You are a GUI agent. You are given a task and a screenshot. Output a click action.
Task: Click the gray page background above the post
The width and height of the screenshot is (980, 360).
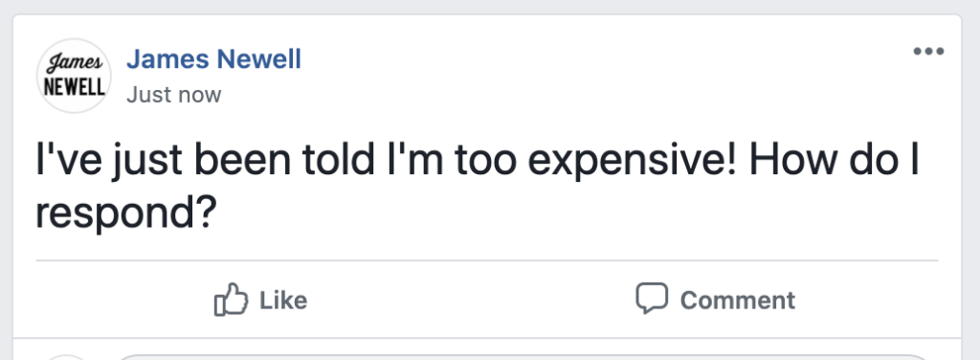[x=490, y=7]
